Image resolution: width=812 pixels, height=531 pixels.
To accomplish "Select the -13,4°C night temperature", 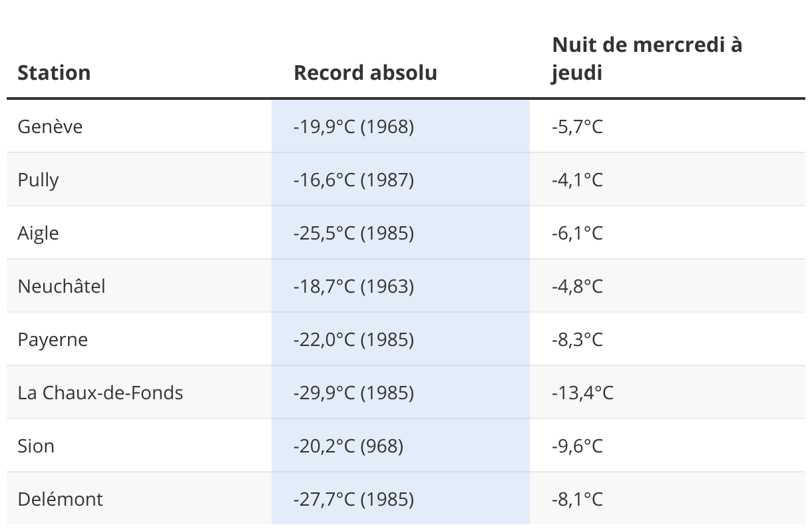I will point(582,393).
